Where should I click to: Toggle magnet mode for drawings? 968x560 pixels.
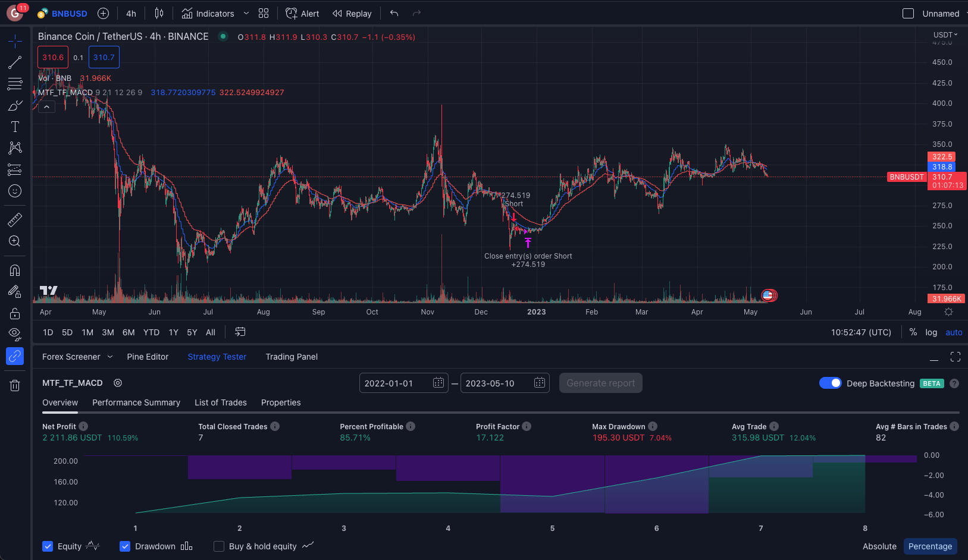tap(15, 270)
